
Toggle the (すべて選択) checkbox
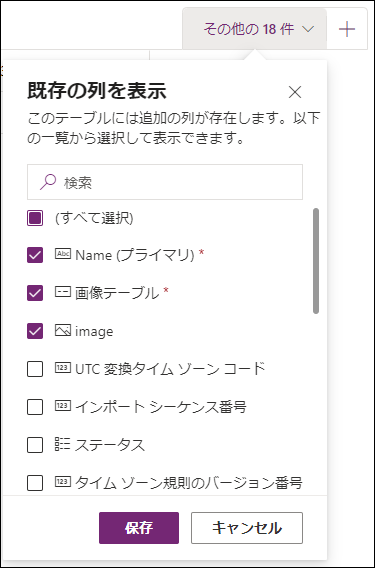point(35,218)
